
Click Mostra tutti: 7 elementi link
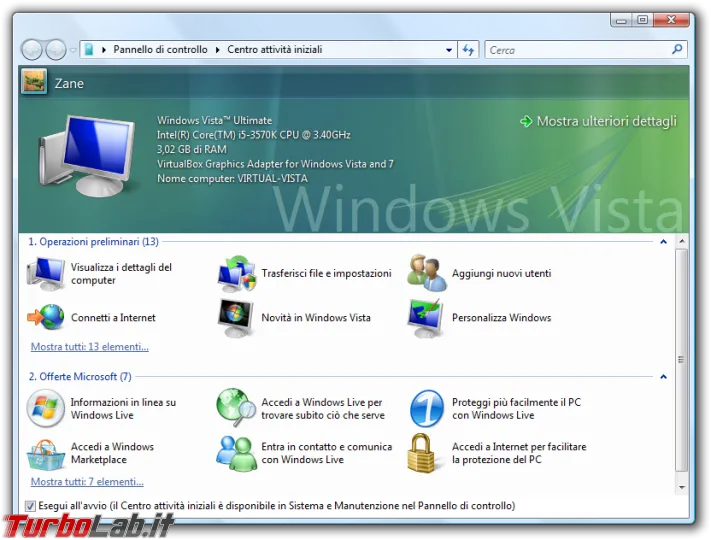(86, 482)
